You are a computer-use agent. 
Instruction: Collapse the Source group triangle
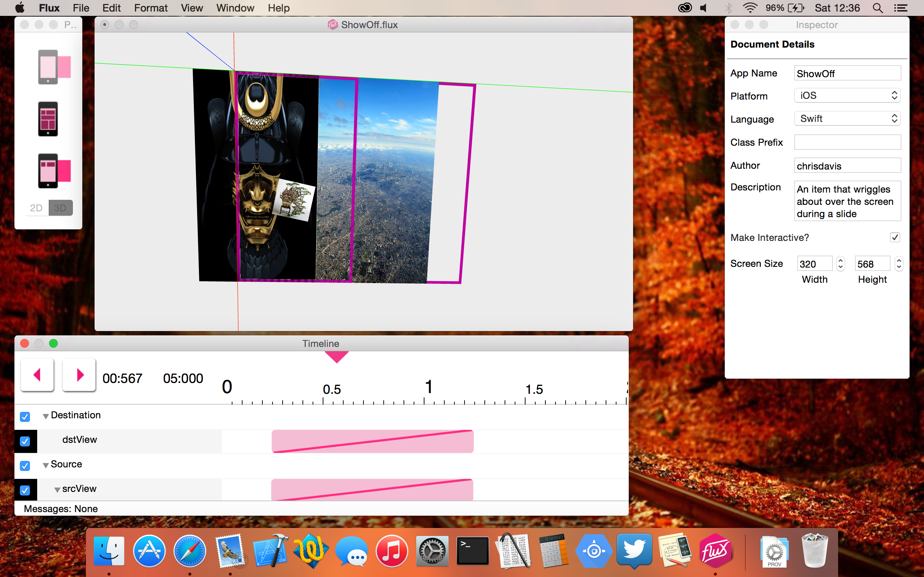[45, 465]
